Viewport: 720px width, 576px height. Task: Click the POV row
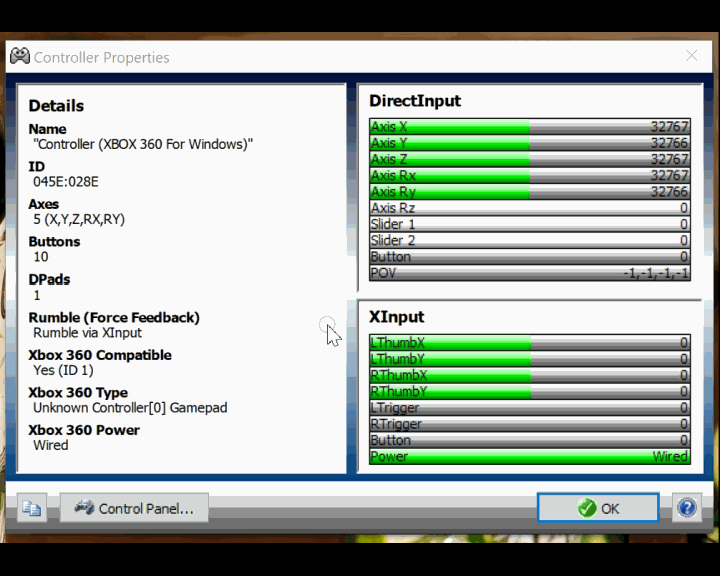point(530,273)
